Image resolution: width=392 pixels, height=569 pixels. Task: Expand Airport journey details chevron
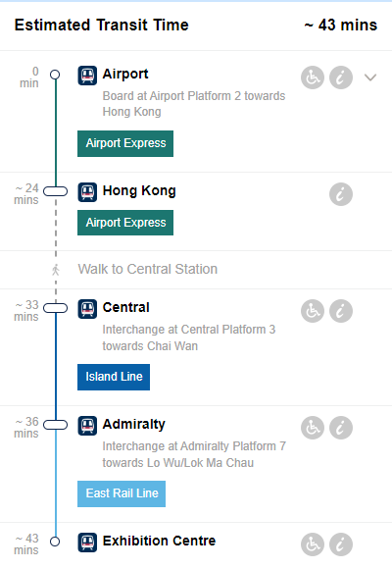pos(370,78)
